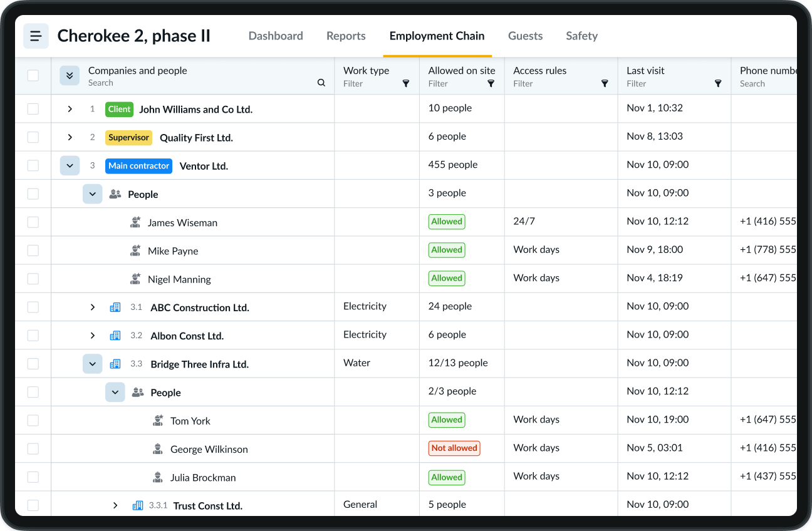This screenshot has height=531, width=812.
Task: Go to the Guests tab
Action: click(x=525, y=36)
